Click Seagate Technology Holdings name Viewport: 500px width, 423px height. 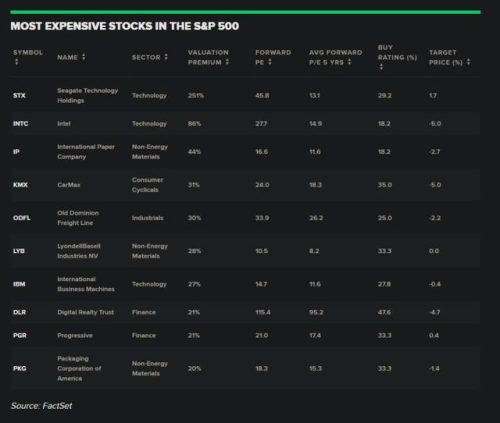88,96
